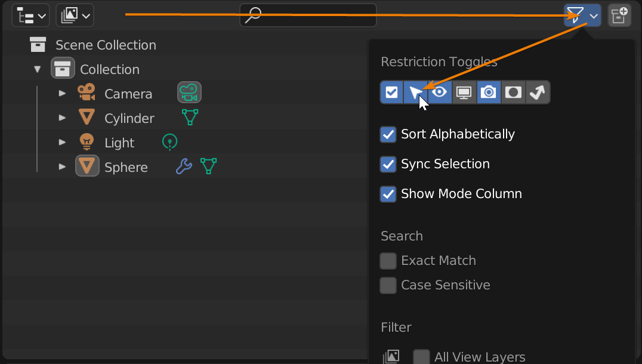Expand the Cylinder object tree item

(x=62, y=118)
